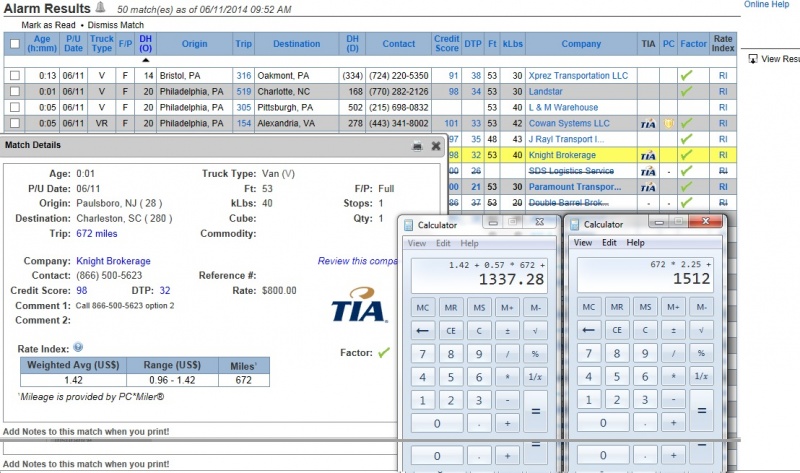Open Online Help link
Viewport: 800px width, 473px height.
coord(766,5)
